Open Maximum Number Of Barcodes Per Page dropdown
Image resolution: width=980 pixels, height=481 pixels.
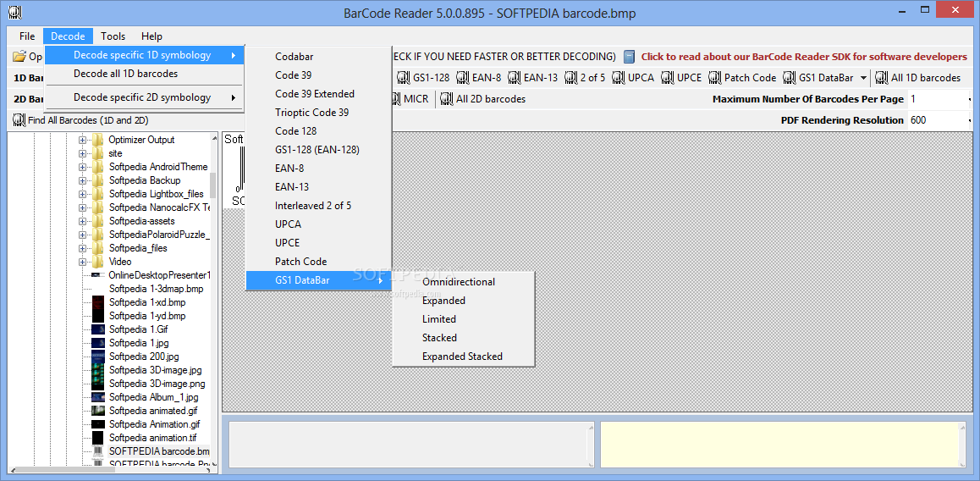970,99
